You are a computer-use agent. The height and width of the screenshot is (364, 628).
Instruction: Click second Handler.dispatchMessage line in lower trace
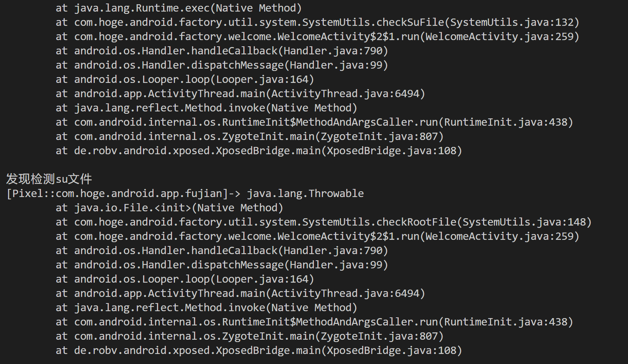pyautogui.click(x=222, y=265)
